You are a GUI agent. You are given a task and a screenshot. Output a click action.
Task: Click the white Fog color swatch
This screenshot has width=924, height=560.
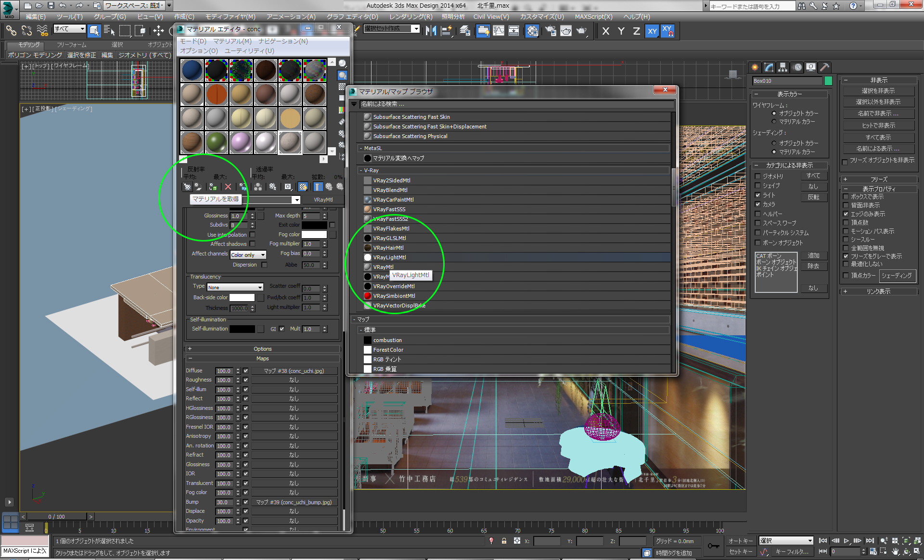(314, 234)
